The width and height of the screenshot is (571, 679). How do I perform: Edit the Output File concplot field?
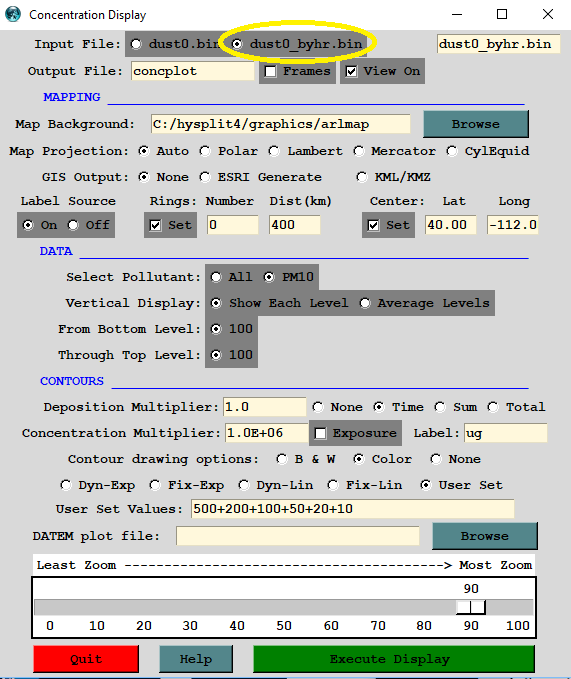[x=193, y=71]
